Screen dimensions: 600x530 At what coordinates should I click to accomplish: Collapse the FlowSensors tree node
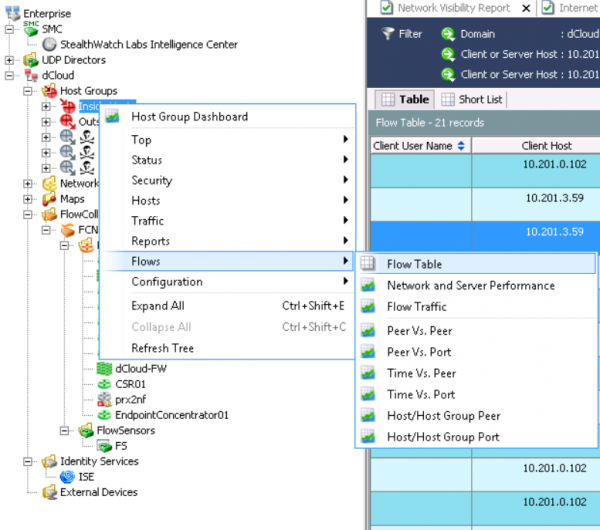pyautogui.click(x=64, y=431)
